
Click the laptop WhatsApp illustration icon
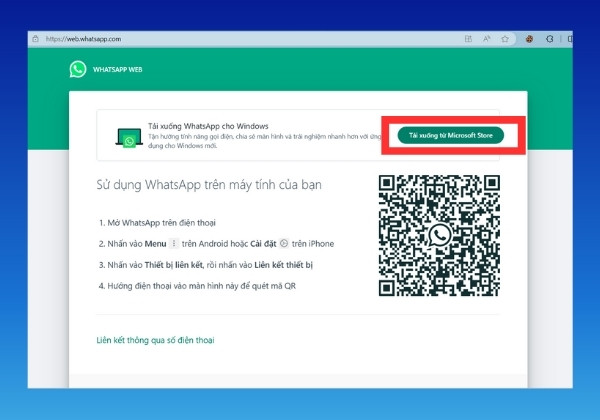click(x=129, y=138)
